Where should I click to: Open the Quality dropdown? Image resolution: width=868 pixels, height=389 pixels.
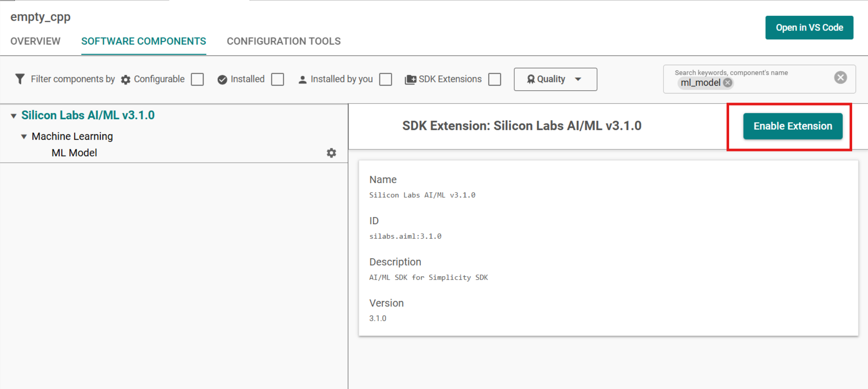click(x=555, y=79)
